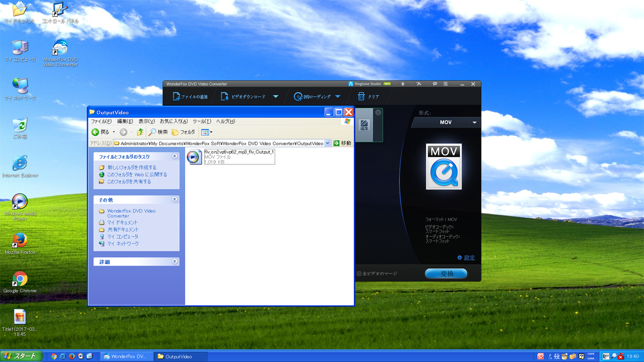Click the Folders (フォルダ) toolbar button
The height and width of the screenshot is (362, 644).
pyautogui.click(x=183, y=132)
